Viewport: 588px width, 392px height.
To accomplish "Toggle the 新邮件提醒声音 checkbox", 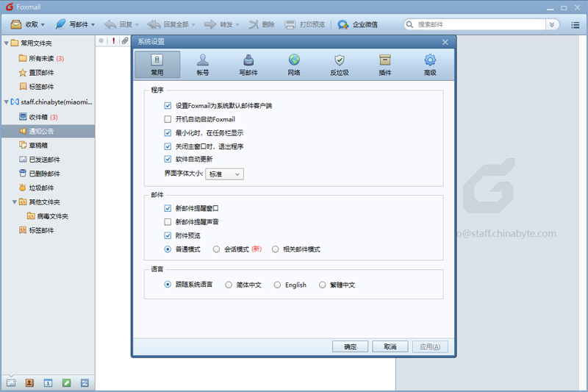I will [x=168, y=222].
